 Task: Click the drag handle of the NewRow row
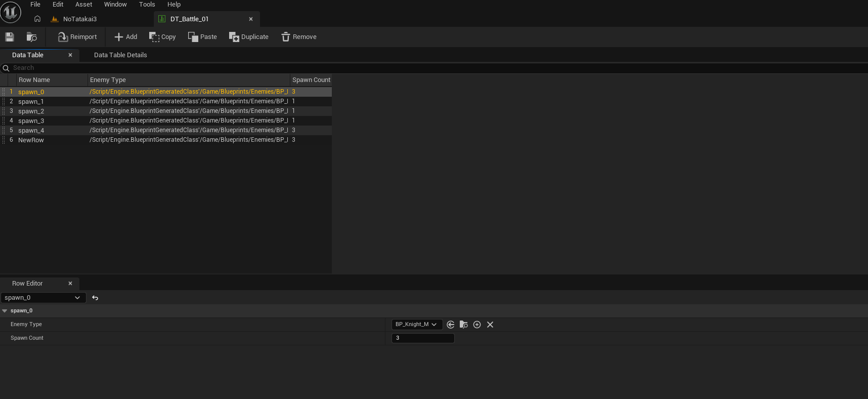coord(4,140)
